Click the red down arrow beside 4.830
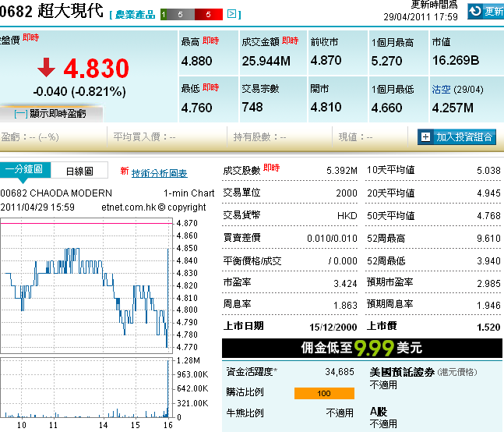504x432 pixels. pos(46,68)
